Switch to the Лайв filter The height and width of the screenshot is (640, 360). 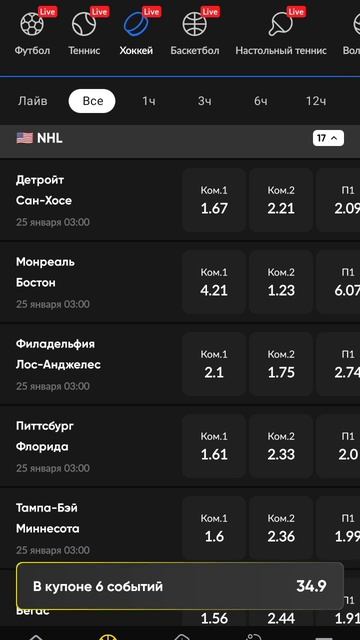33,101
